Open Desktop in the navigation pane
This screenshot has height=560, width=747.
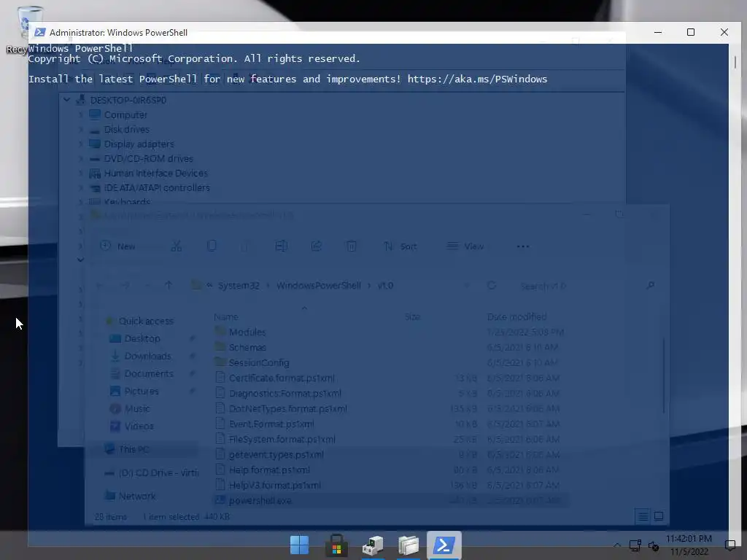pos(142,338)
